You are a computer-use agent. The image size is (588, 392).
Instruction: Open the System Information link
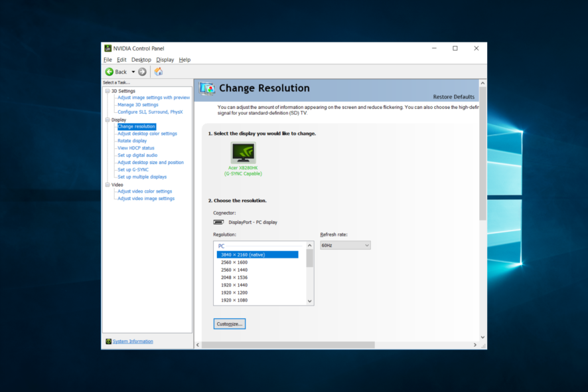coord(133,342)
